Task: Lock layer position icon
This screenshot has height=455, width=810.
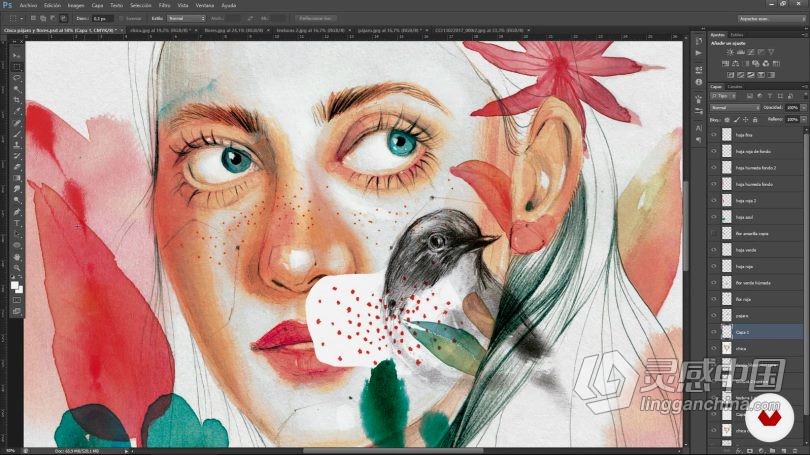Action: pyautogui.click(x=745, y=120)
